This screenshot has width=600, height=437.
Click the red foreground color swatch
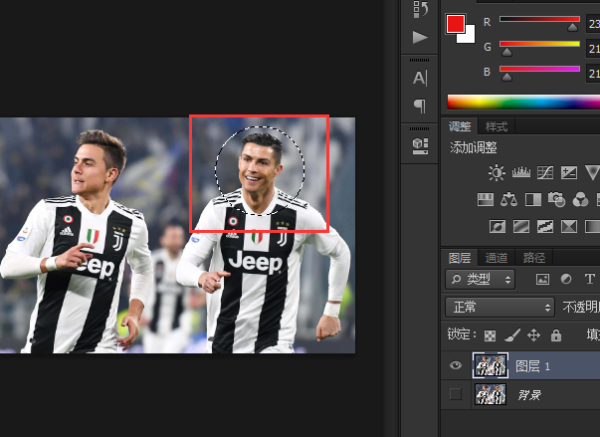[x=456, y=23]
